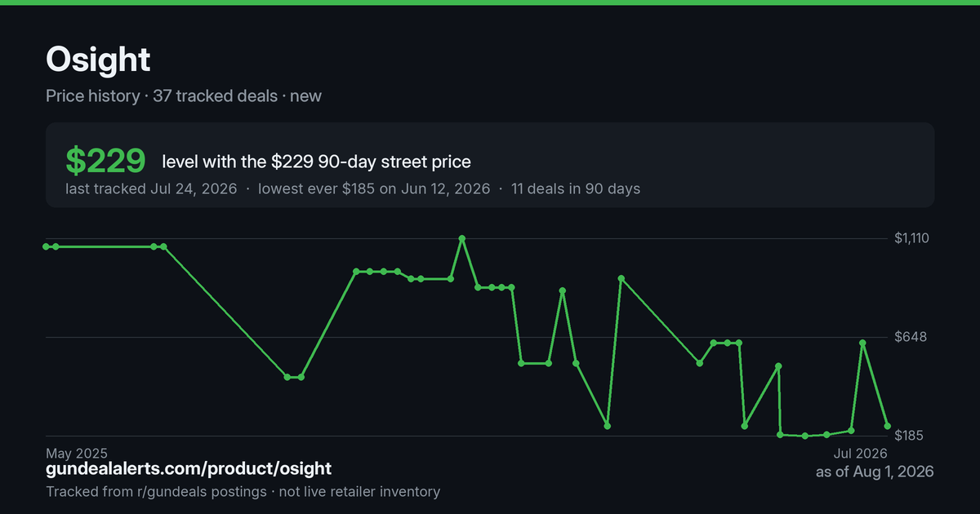Select the peak data point at $1,110
Screen dimensions: 980x514
(x=462, y=238)
